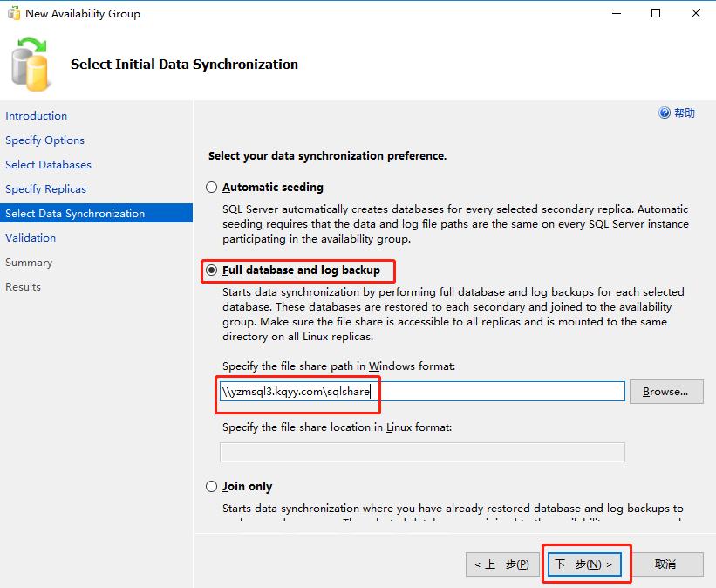716x588 pixels.
Task: Click the Browse button for file share
Action: [665, 392]
